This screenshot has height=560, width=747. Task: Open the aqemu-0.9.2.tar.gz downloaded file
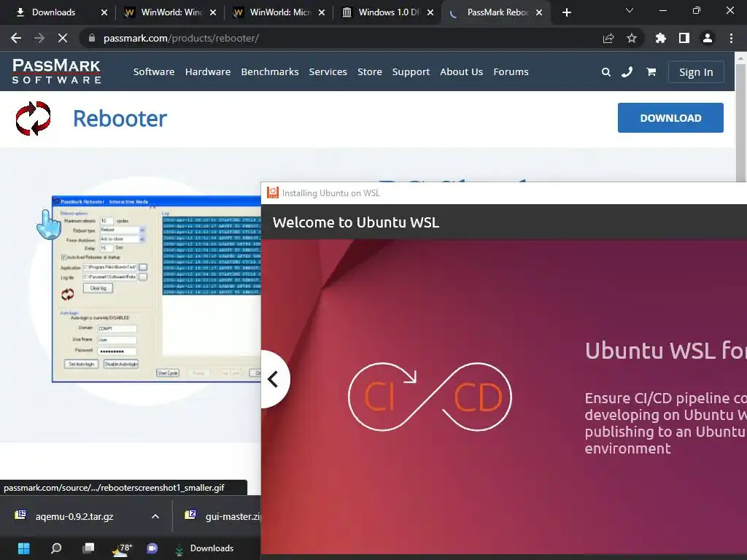point(74,516)
